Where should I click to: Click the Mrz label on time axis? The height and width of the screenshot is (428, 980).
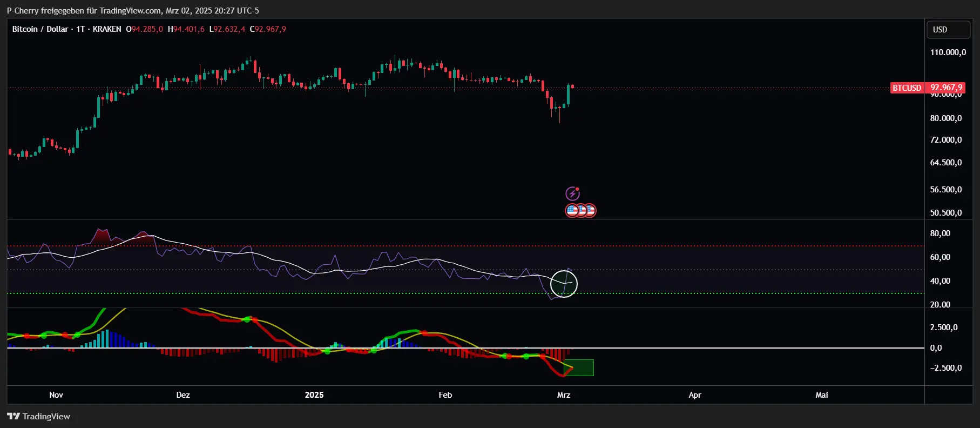coord(564,395)
